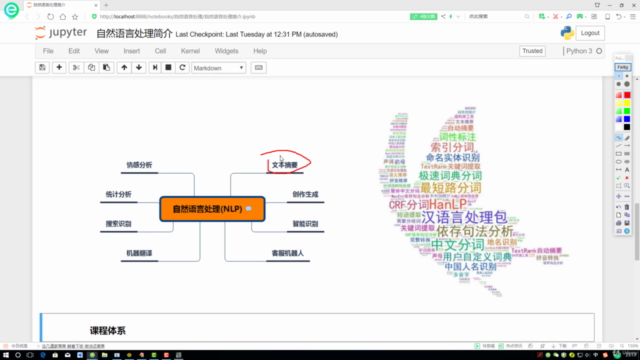640x360 pixels.
Task: Undo last drawing stroke in palette
Action: click(x=619, y=207)
